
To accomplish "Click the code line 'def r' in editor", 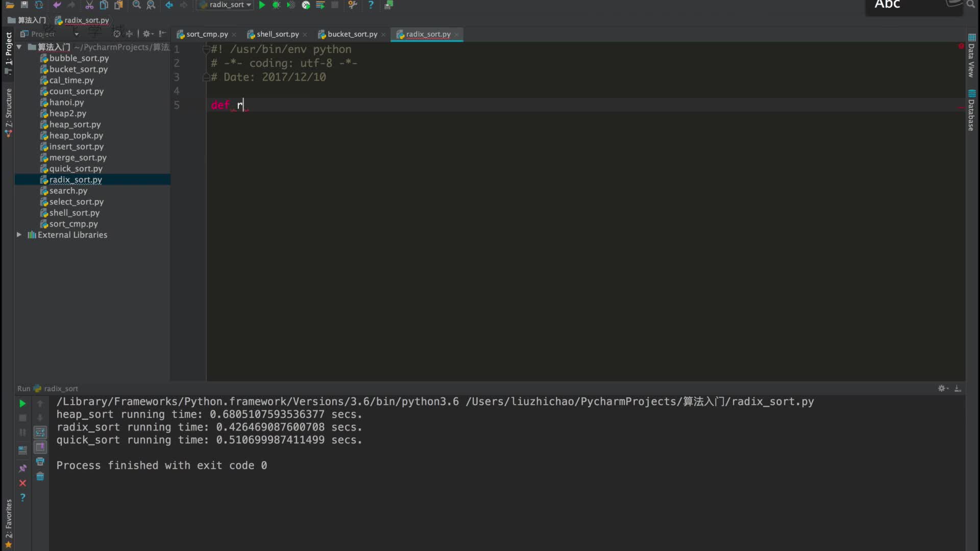I will click(227, 105).
